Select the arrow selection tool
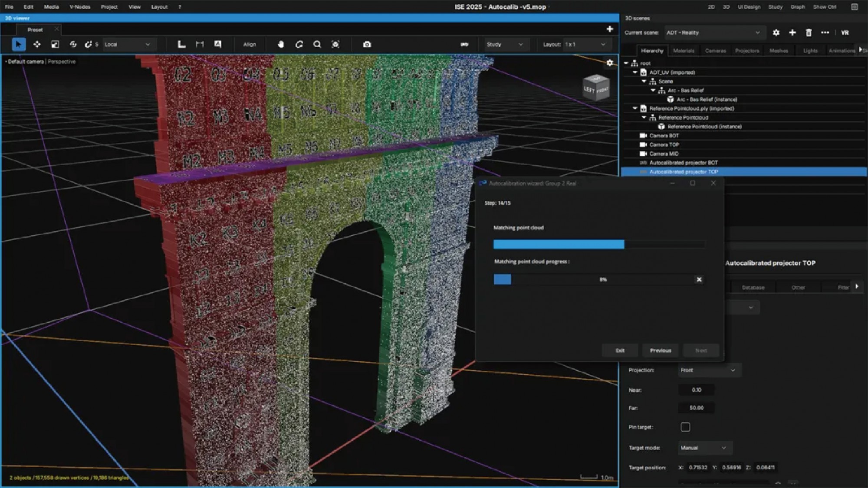 (x=18, y=44)
